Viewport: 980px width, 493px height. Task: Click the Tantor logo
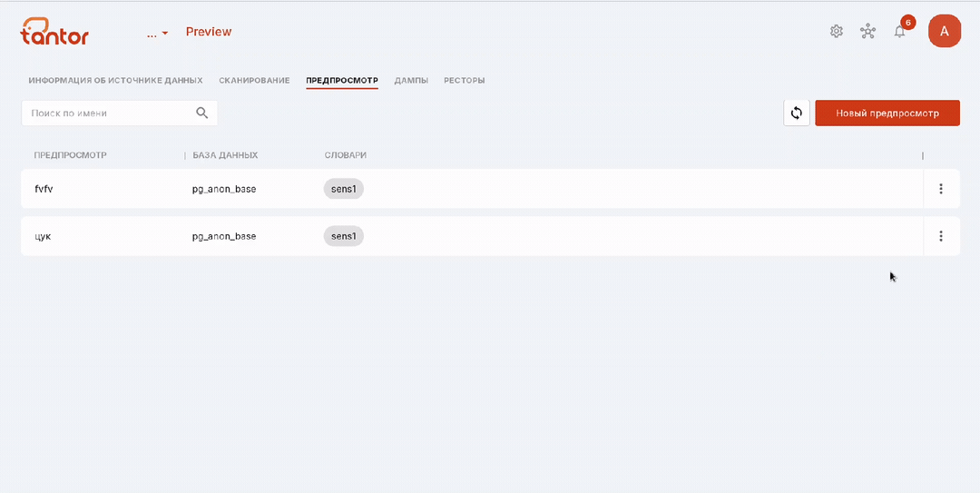[54, 31]
